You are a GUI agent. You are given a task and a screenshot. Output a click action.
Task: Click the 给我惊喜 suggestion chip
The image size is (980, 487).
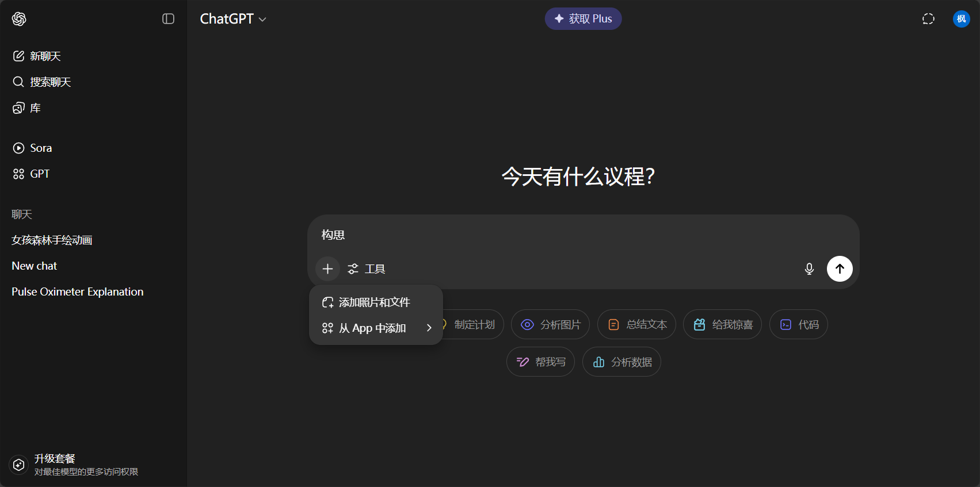[x=722, y=324]
